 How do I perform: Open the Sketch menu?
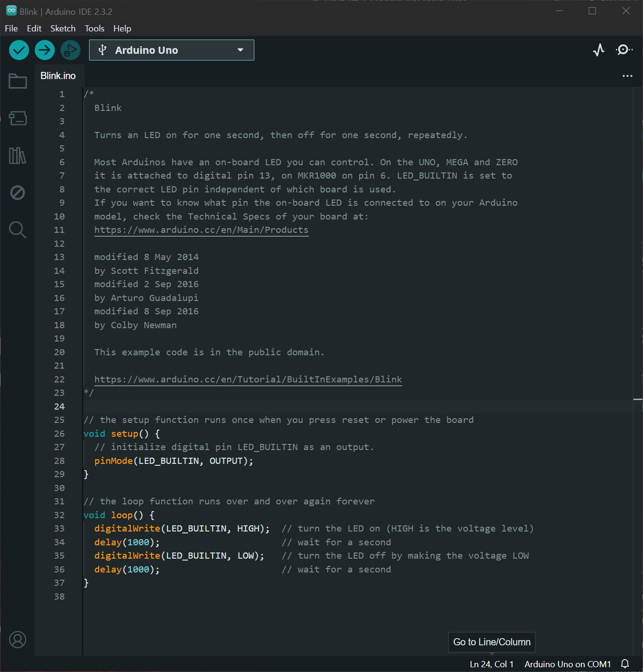point(63,29)
